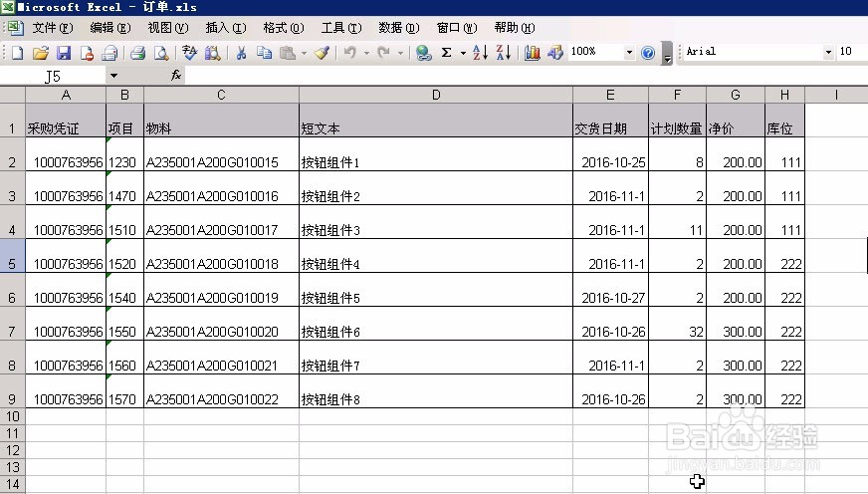The image size is (868, 494).
Task: Select the 项目 cell showing 1470
Action: point(124,188)
